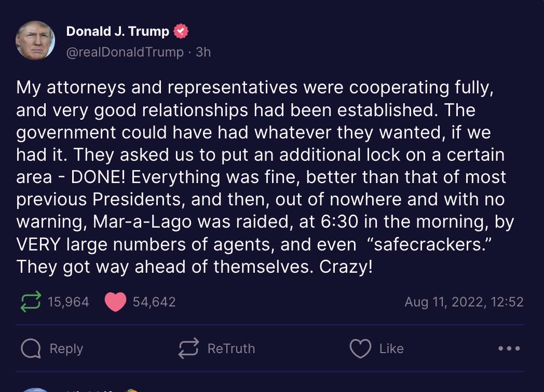The height and width of the screenshot is (392, 544).
Task: Open next reply's avatar at bottom edge
Action: point(35,390)
